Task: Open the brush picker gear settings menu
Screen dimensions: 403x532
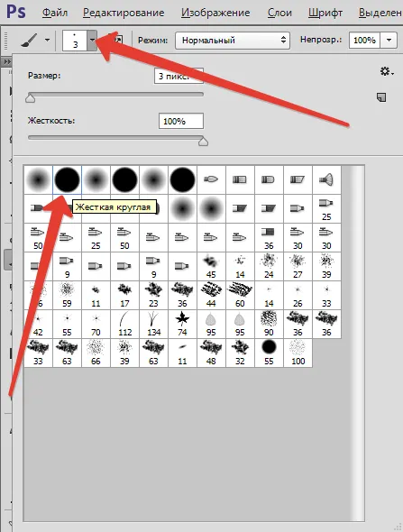Action: pos(387,71)
